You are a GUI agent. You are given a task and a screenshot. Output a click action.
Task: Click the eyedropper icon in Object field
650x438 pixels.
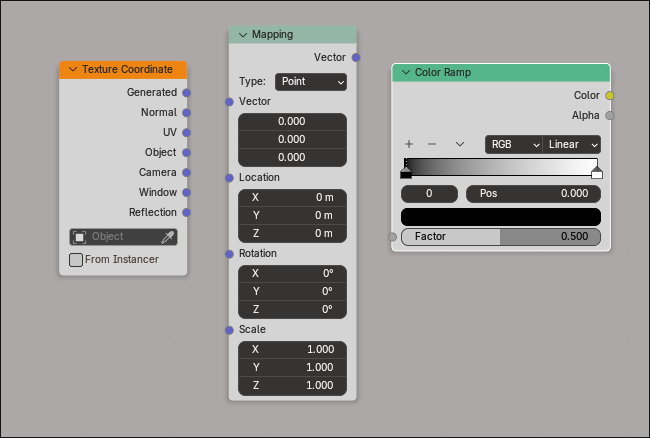pos(167,237)
